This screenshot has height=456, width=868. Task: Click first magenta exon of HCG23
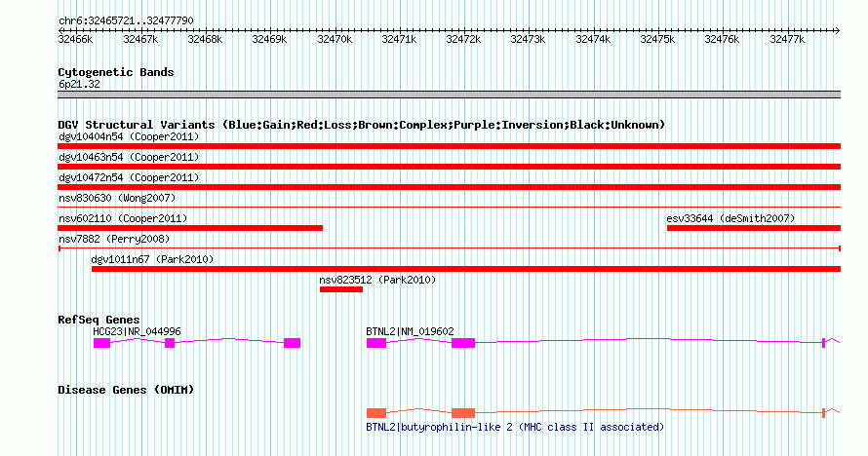[x=101, y=343]
